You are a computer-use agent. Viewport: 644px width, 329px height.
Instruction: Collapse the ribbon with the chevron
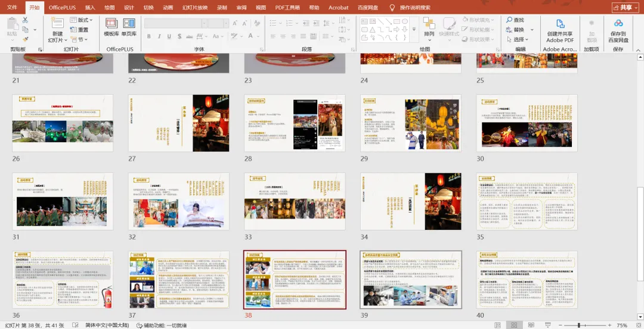[x=638, y=50]
